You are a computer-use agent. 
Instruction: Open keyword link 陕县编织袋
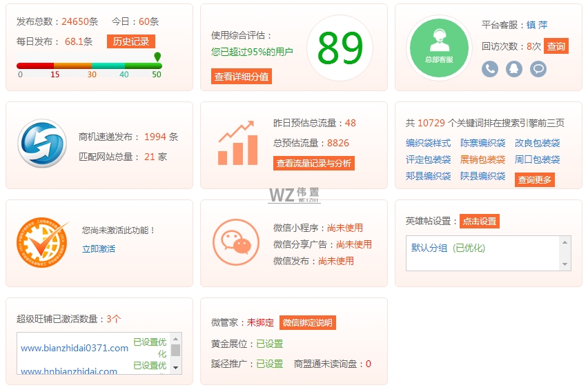click(x=482, y=176)
